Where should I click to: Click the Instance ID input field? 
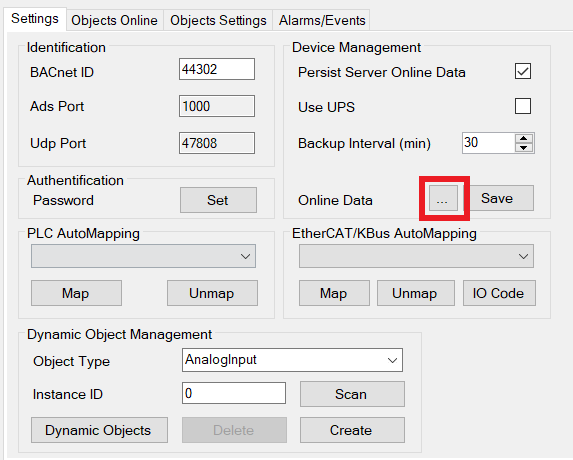(x=234, y=393)
